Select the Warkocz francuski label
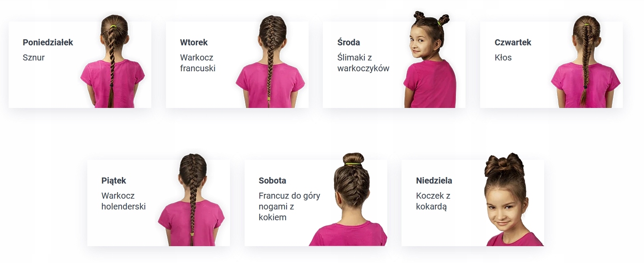Screen dimensions: 644x263 coord(198,63)
